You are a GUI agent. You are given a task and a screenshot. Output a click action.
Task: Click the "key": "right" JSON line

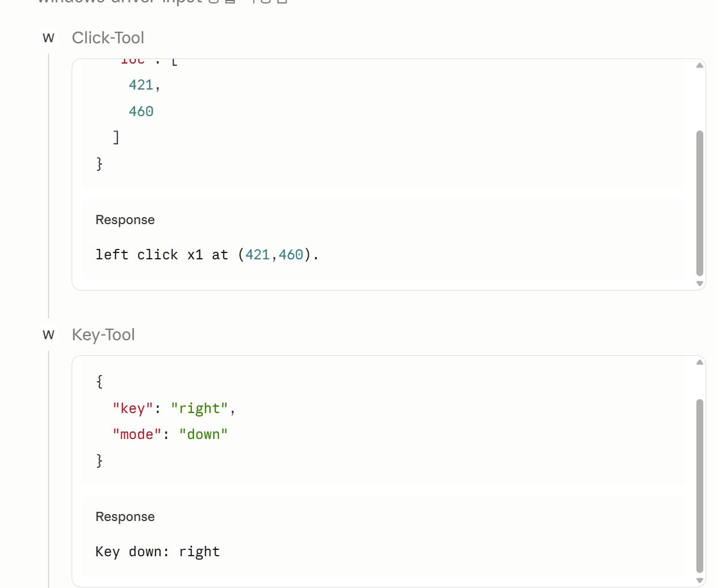(174, 408)
